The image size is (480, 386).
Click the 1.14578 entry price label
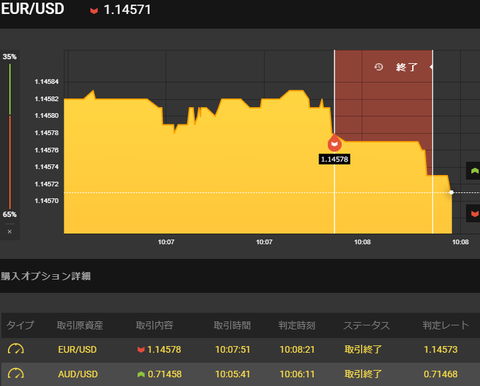(334, 159)
